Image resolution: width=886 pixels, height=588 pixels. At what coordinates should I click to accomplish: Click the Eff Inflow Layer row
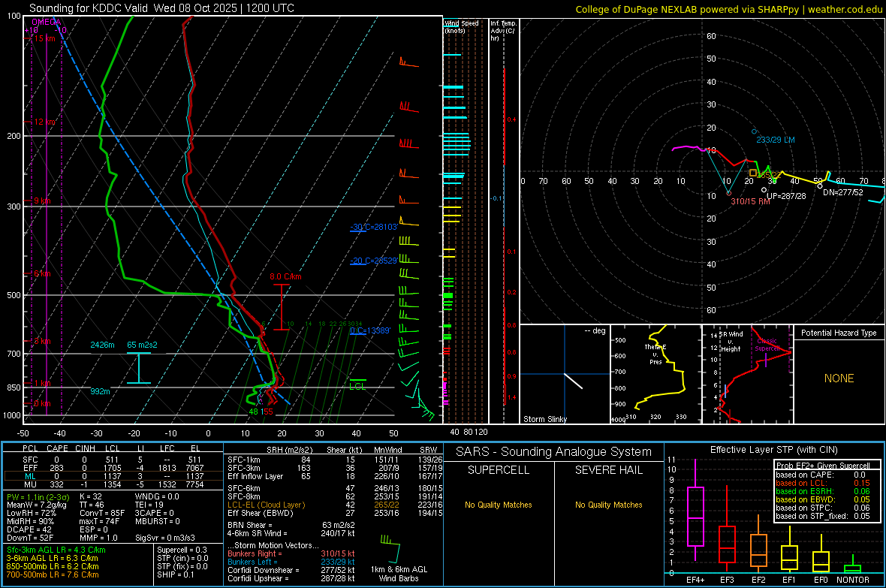(335, 476)
